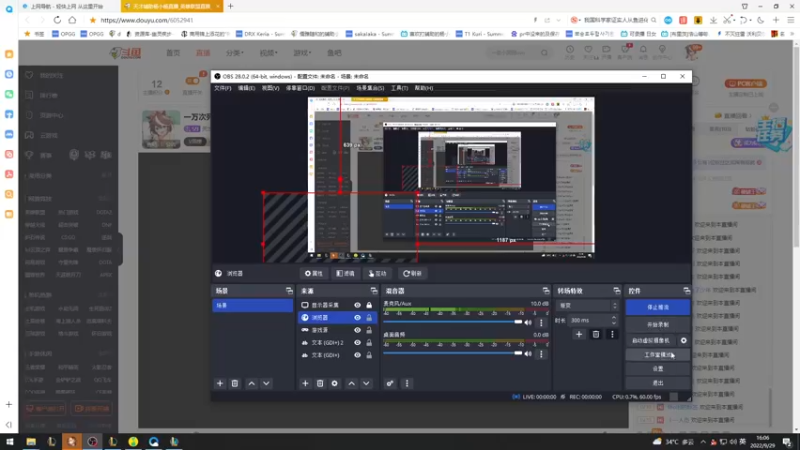Open OBS Edit menu
Image resolution: width=800 pixels, height=450 pixels.
246,88
